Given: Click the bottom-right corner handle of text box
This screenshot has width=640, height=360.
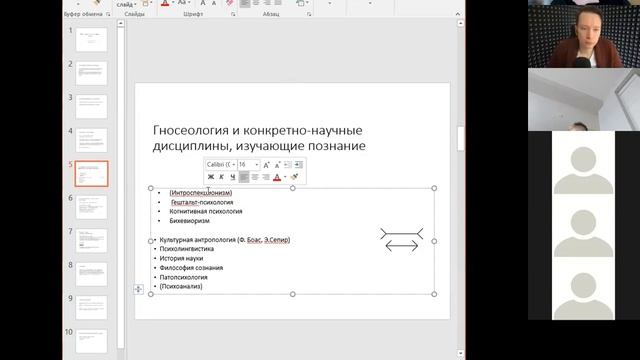Looking at the screenshot, I should (x=434, y=294).
